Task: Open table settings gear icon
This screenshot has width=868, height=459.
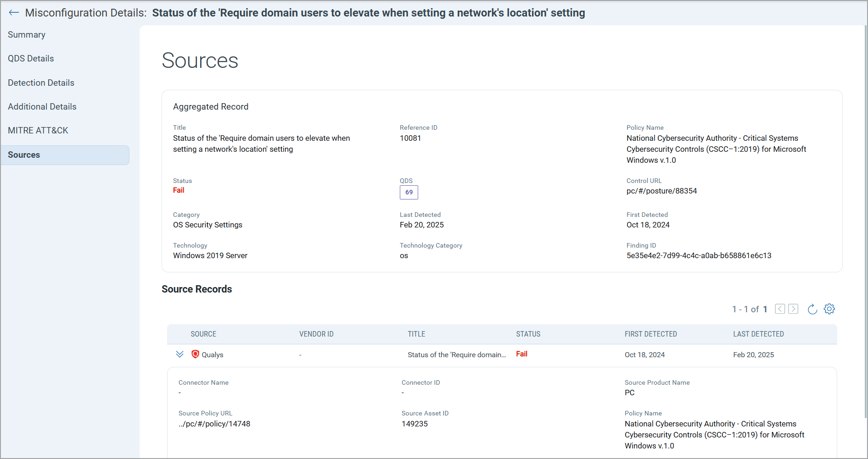Action: point(829,309)
